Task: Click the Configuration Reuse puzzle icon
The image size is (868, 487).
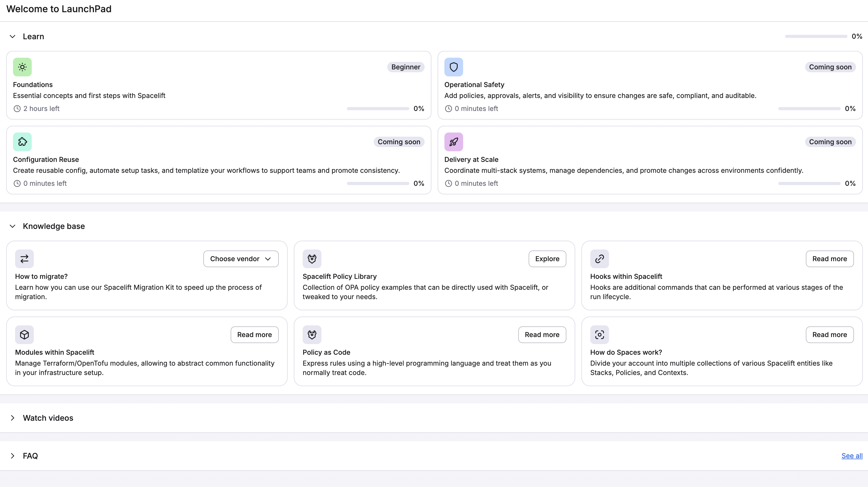Action: (22, 142)
